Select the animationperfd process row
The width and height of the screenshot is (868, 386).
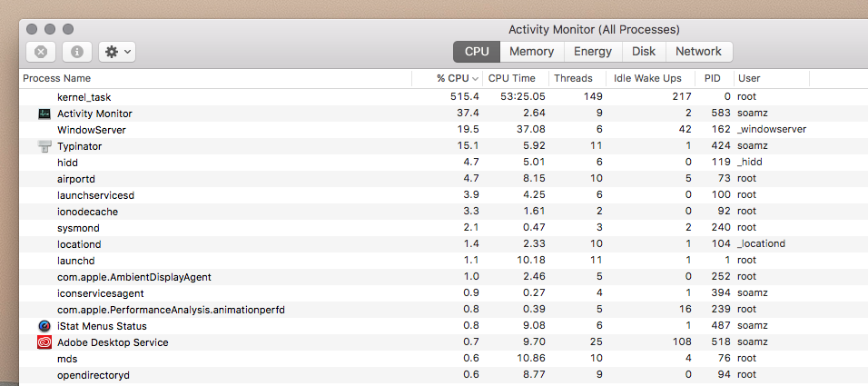(x=443, y=310)
